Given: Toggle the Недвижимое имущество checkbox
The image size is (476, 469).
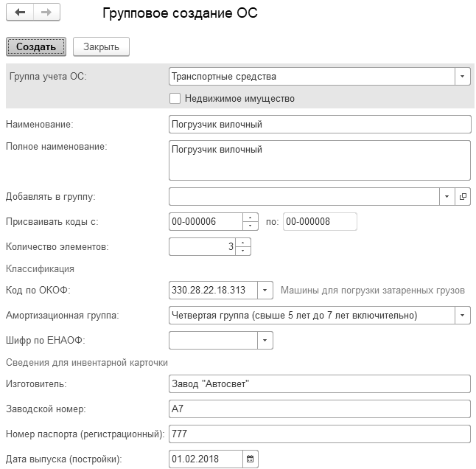Looking at the screenshot, I should (175, 98).
